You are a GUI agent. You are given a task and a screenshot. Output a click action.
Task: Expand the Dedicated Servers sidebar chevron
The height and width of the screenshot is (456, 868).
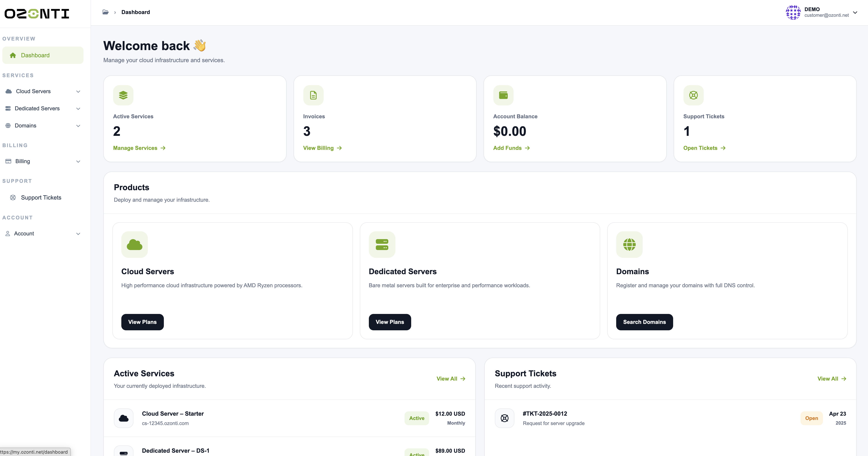click(78, 109)
